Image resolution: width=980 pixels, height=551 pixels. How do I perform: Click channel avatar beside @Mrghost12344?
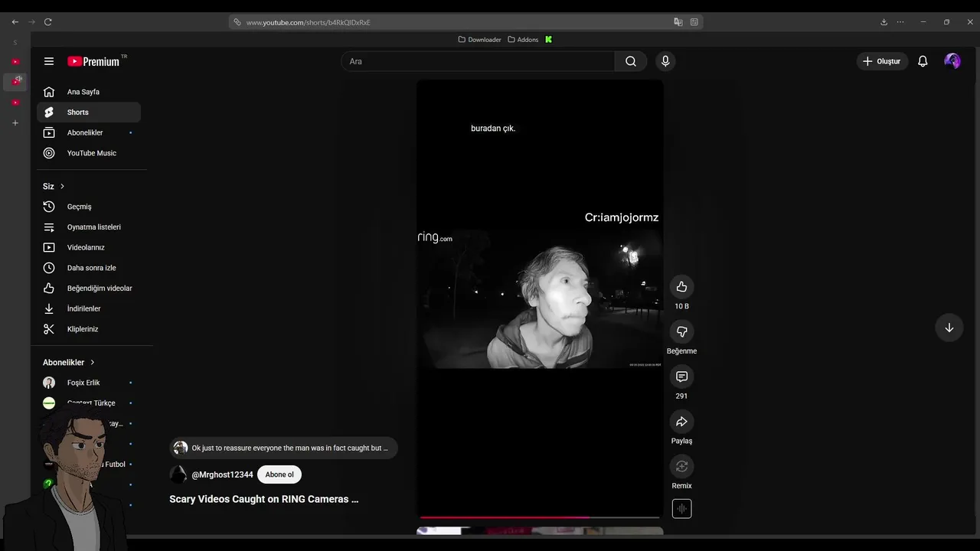point(178,474)
